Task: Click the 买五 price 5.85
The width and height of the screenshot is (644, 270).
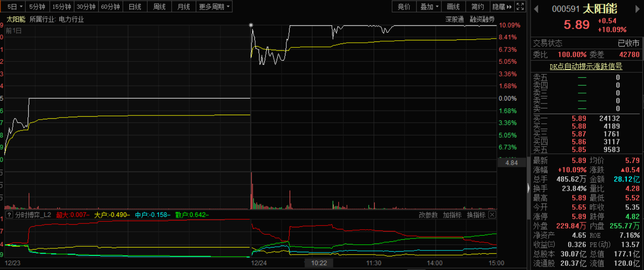Action: click(579, 150)
